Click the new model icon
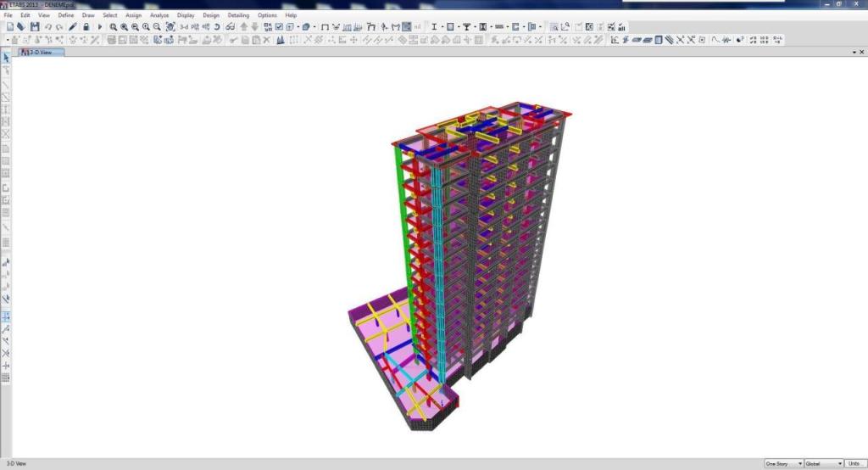This screenshot has height=470, width=868. pyautogui.click(x=9, y=27)
